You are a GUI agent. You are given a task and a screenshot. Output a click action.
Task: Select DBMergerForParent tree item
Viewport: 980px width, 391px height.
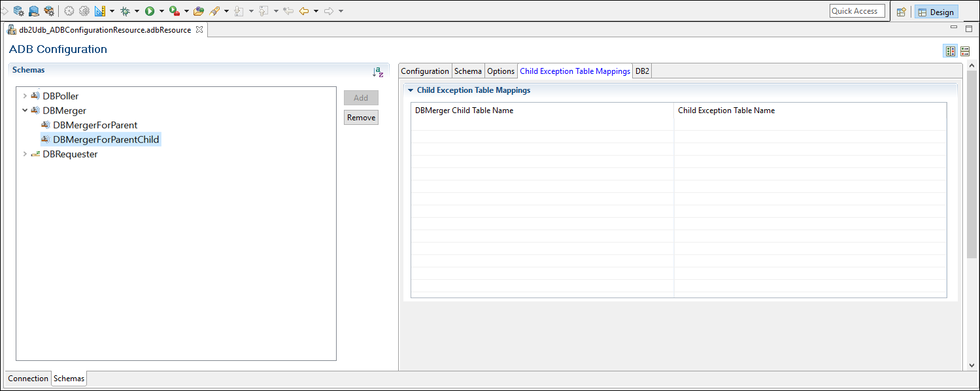click(95, 125)
